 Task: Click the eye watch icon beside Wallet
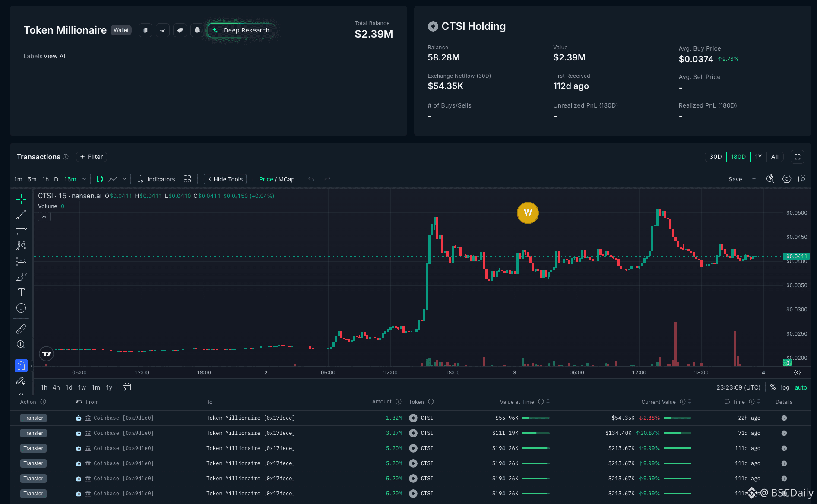[163, 30]
